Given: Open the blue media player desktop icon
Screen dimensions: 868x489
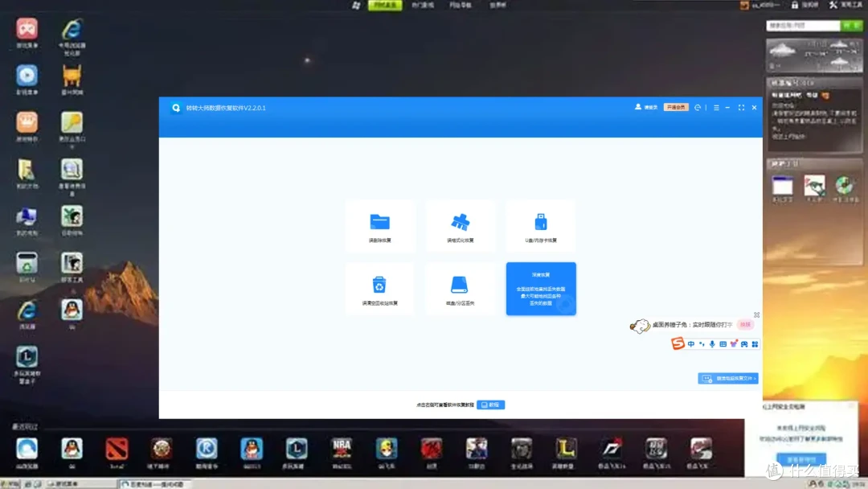Looking at the screenshot, I should click(x=27, y=76).
